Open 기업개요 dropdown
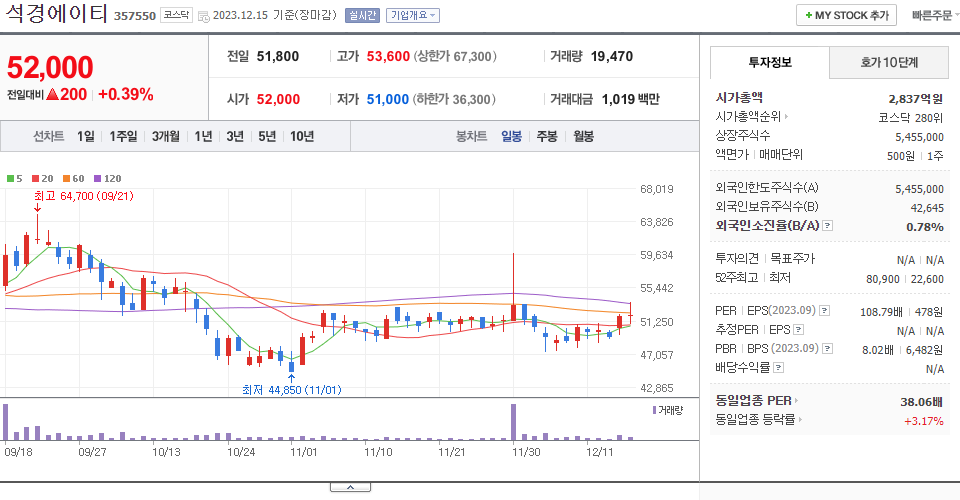The image size is (960, 500). pyautogui.click(x=413, y=15)
